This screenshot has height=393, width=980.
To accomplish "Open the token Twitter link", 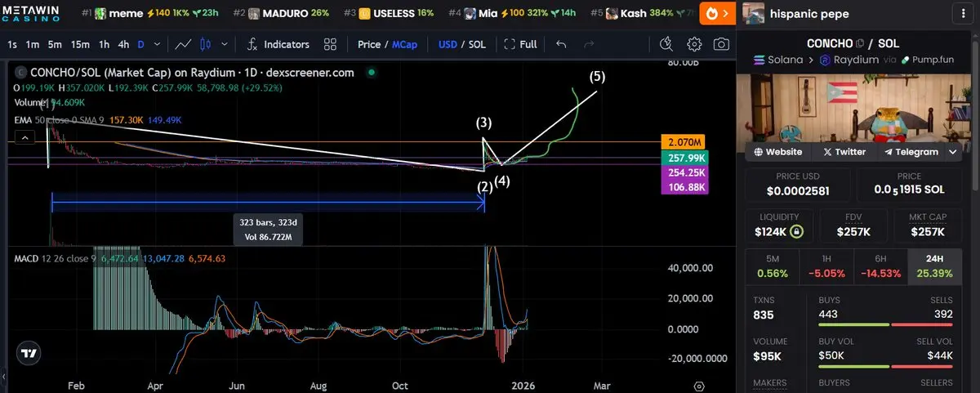I will [844, 152].
